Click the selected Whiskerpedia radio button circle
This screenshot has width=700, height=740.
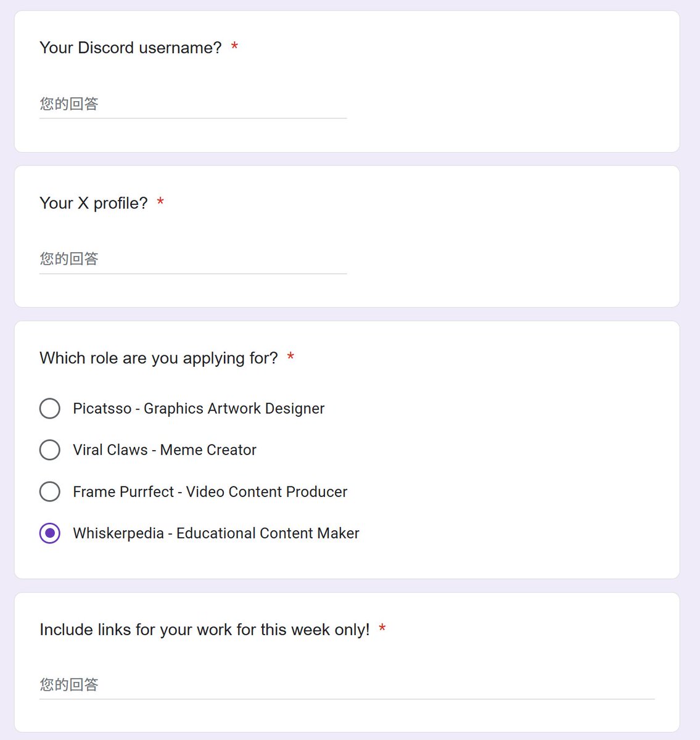pos(50,533)
